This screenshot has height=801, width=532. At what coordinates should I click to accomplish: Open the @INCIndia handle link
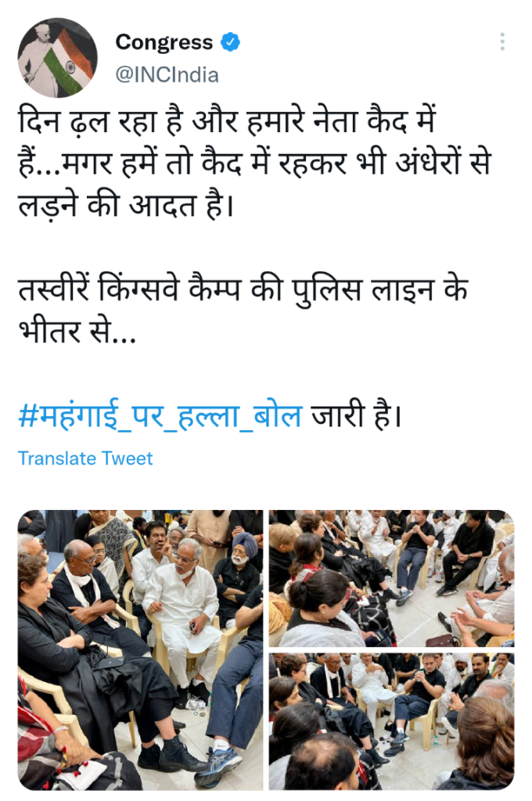coord(167,75)
